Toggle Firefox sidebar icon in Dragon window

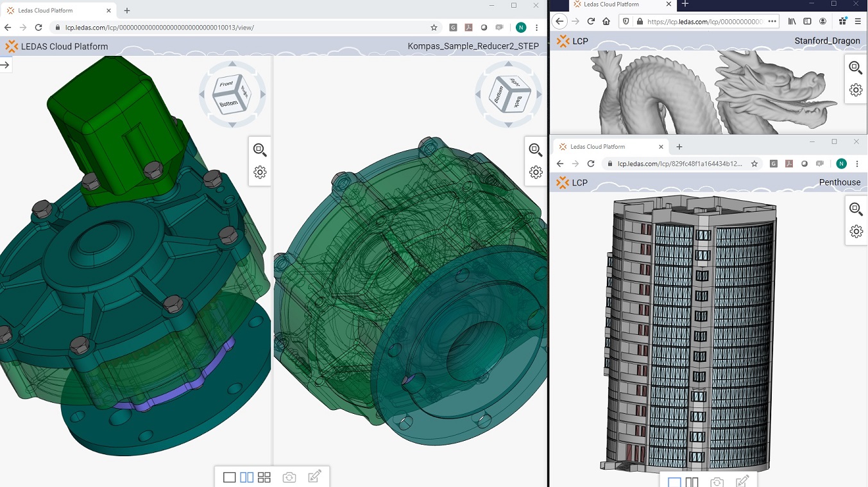click(x=808, y=21)
